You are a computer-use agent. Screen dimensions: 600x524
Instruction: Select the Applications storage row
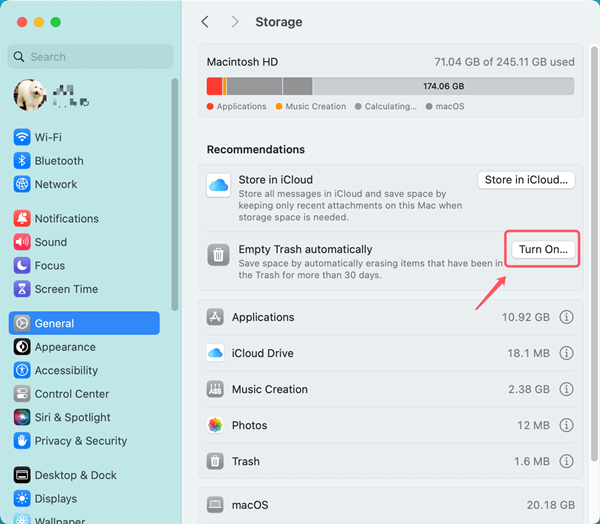pos(391,317)
